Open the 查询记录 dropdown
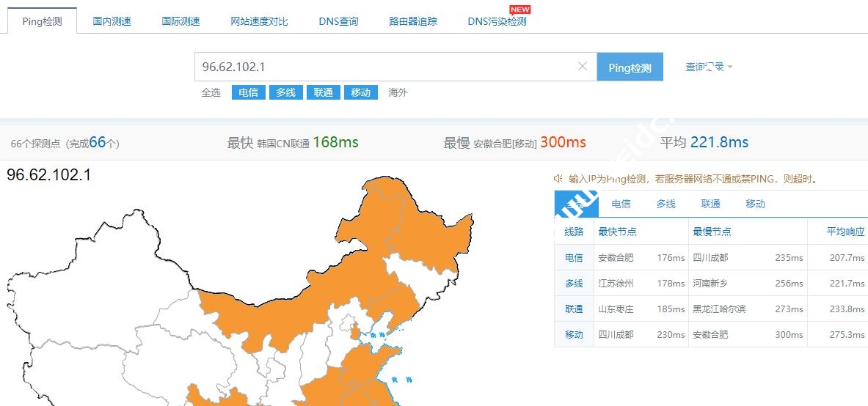 click(x=709, y=67)
